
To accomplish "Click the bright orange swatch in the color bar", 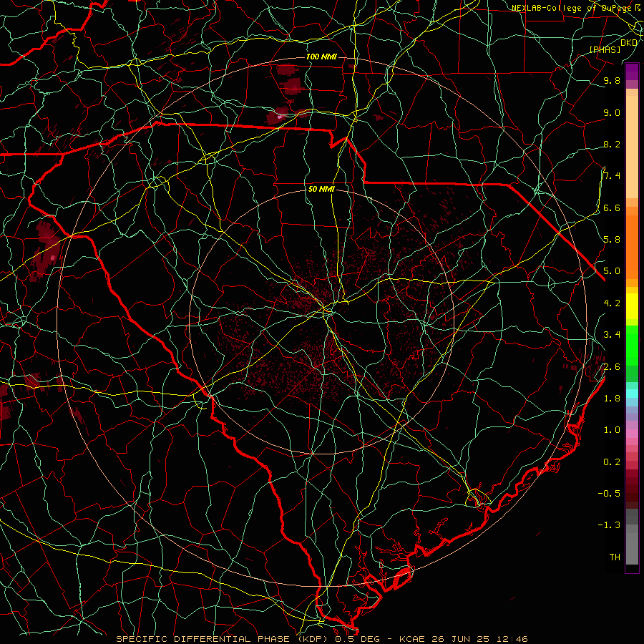I will coord(632,248).
